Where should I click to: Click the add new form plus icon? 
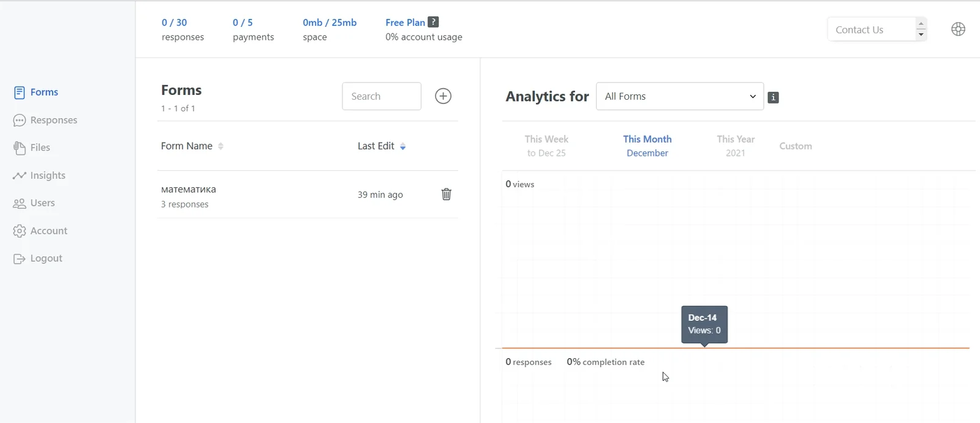click(443, 96)
